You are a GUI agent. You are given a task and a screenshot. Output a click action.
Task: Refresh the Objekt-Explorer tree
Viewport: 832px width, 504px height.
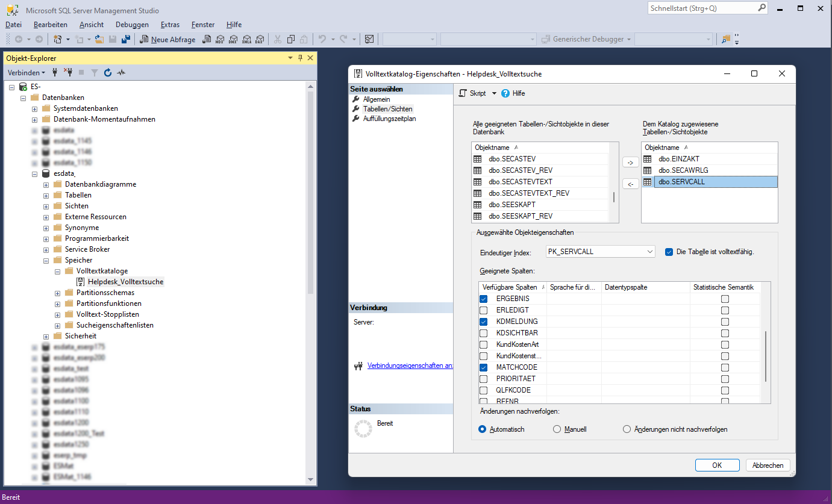108,72
